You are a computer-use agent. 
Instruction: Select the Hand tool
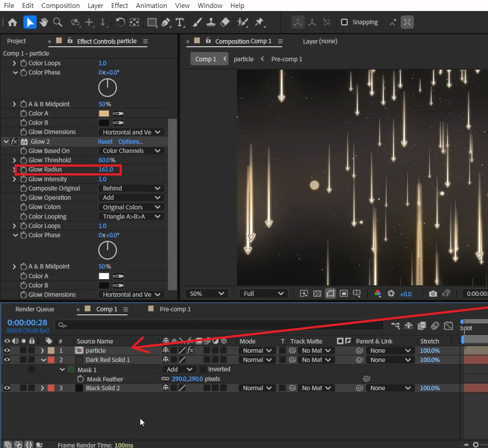point(44,22)
